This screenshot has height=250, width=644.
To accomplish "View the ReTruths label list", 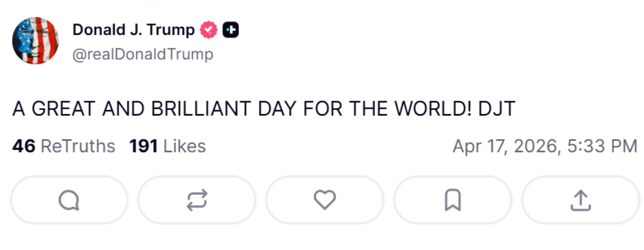I will 78,146.
